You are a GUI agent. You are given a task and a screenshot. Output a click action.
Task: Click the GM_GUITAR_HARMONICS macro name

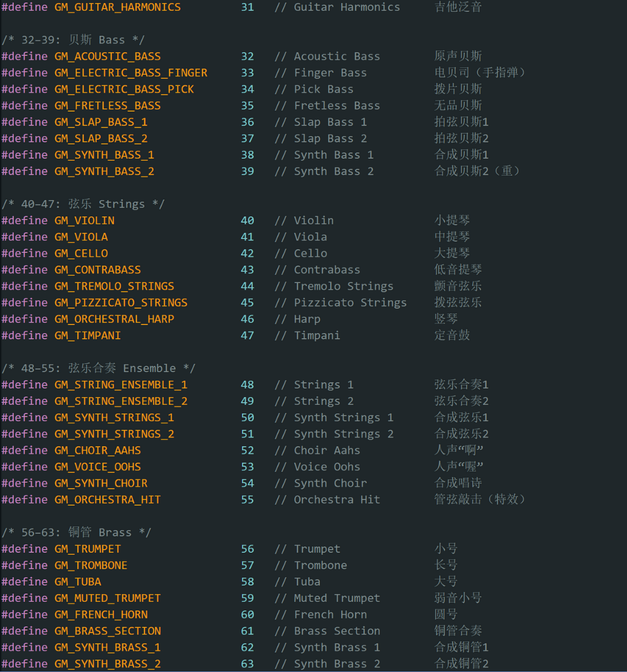(117, 7)
